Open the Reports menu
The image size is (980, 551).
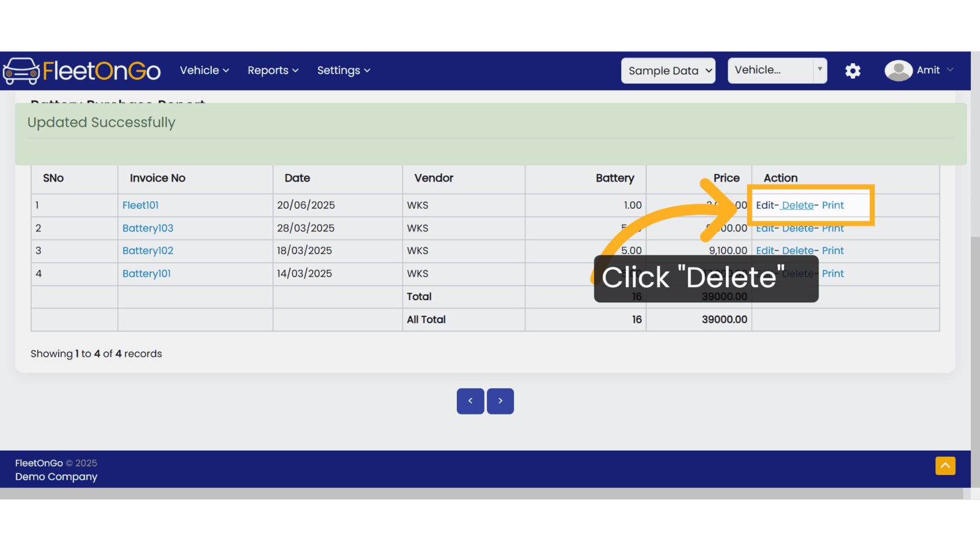coord(273,70)
